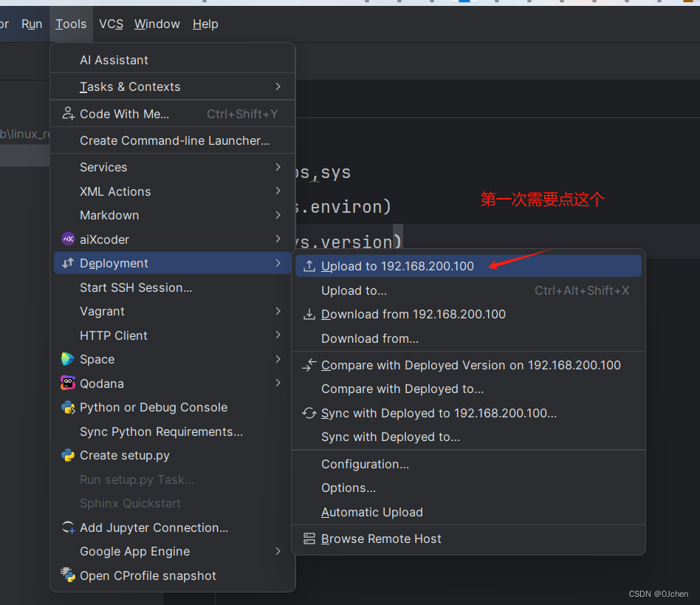
Task: Click the download arrow icon for 192.168.200.100
Action: [309, 315]
